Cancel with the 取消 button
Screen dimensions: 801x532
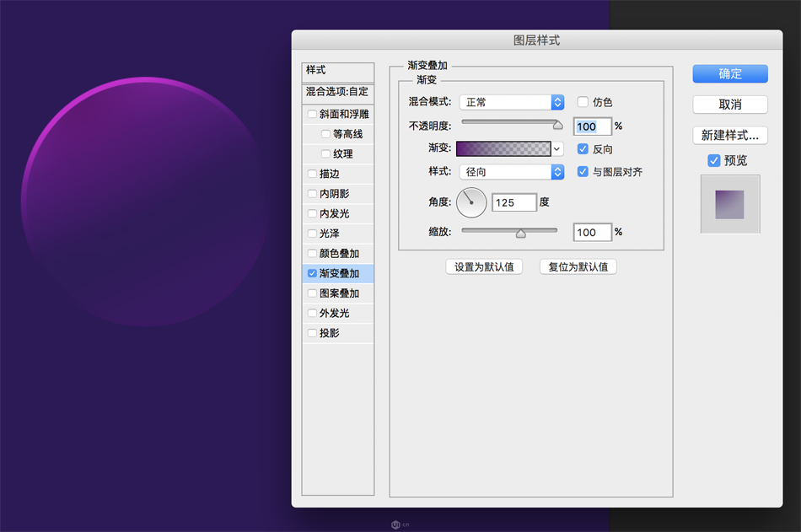(x=730, y=105)
